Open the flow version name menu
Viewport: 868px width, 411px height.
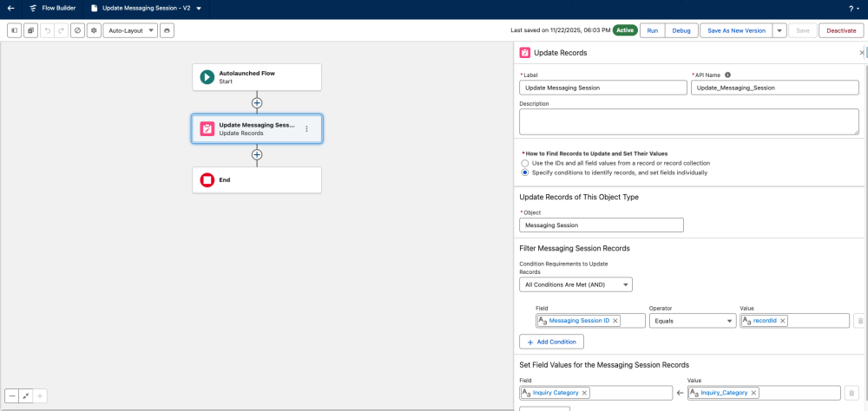199,9
